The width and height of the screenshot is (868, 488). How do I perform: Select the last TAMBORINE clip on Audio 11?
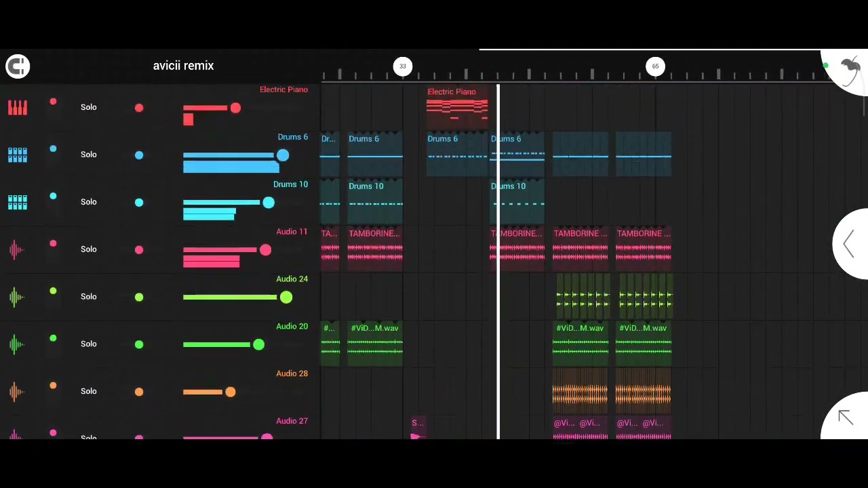point(644,249)
